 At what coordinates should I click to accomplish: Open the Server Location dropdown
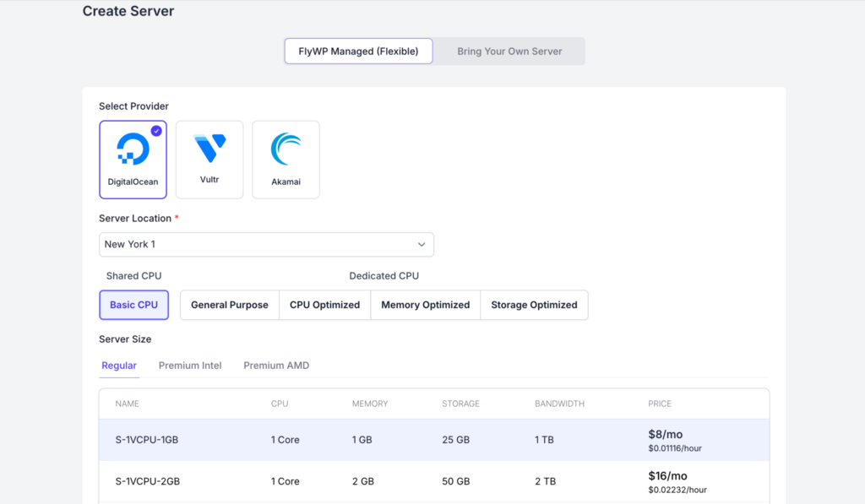[x=266, y=245]
